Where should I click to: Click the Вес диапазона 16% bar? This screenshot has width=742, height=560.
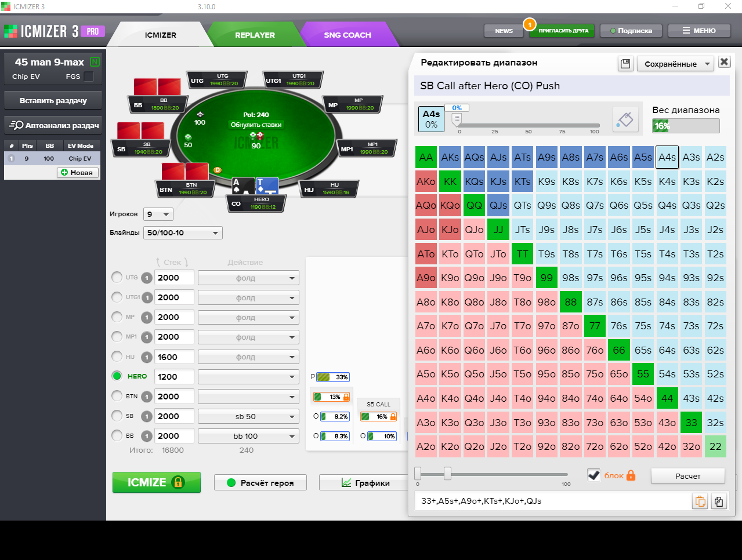(x=686, y=126)
